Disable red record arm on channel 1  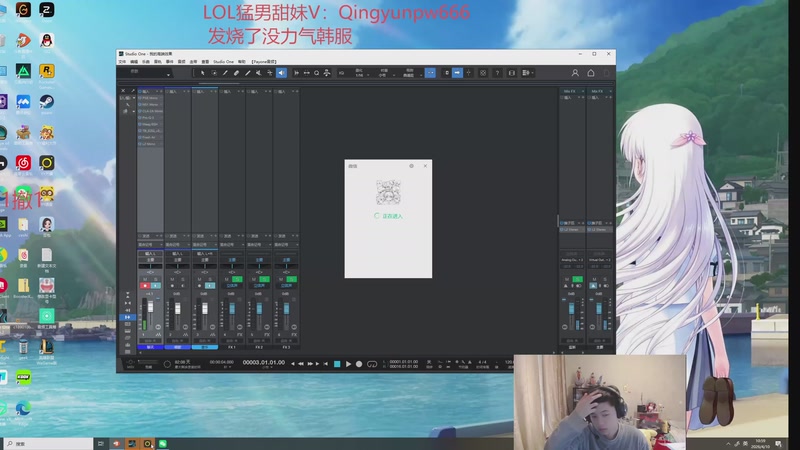pyautogui.click(x=145, y=285)
